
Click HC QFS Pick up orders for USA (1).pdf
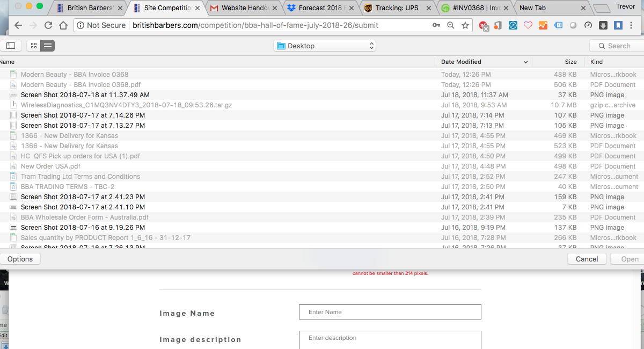tap(322, 156)
